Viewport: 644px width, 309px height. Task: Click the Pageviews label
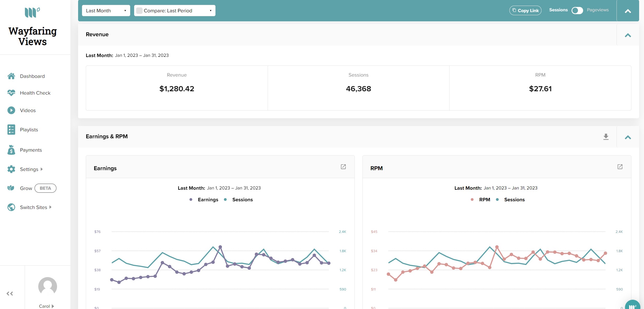coord(598,10)
